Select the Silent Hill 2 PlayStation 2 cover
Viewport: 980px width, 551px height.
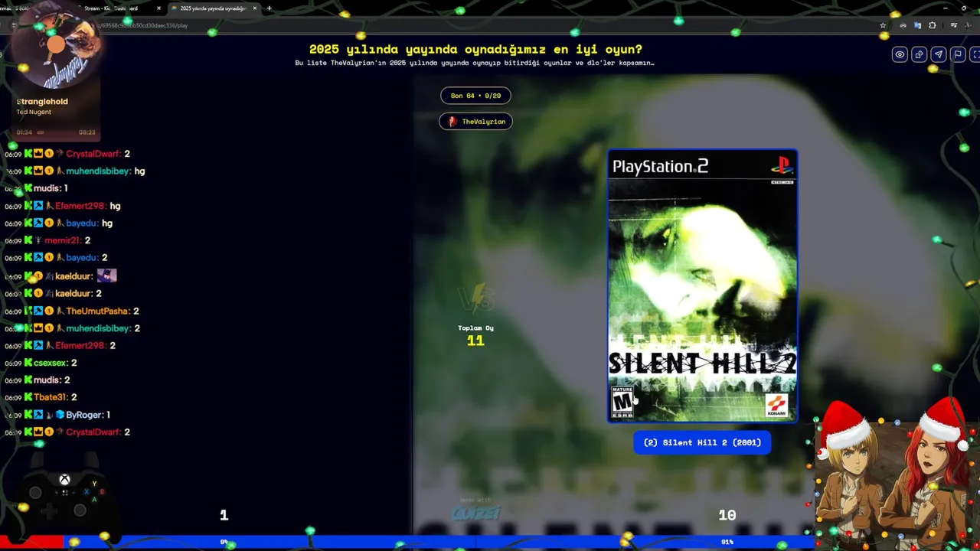[702, 285]
